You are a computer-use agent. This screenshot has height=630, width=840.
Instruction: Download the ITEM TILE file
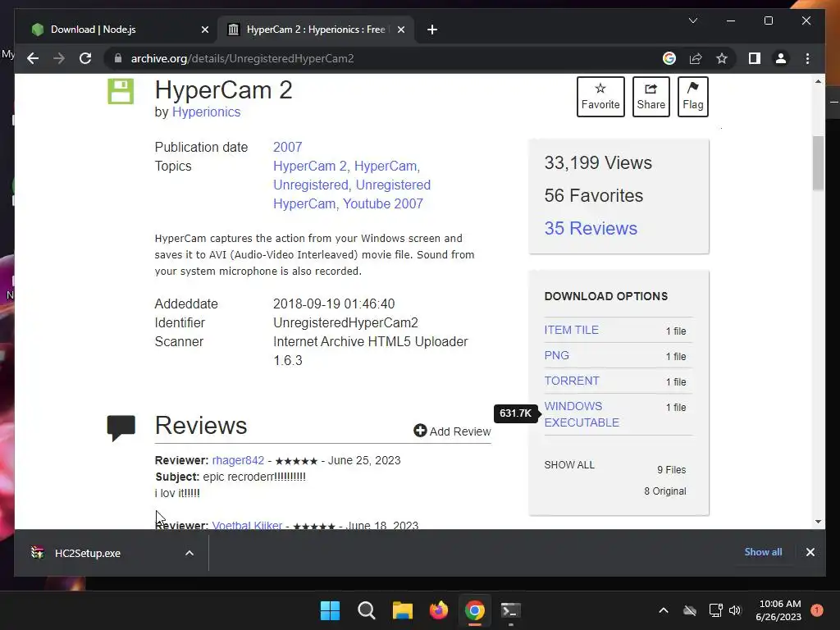[x=571, y=330]
